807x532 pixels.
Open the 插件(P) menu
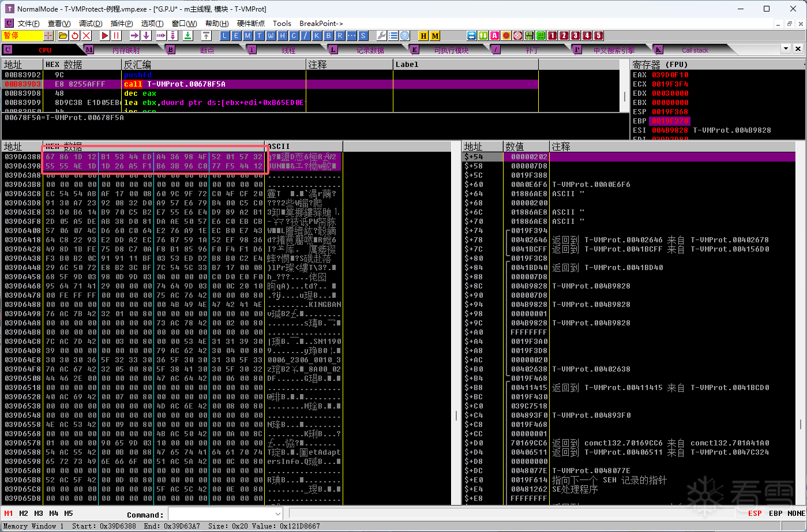(122, 23)
